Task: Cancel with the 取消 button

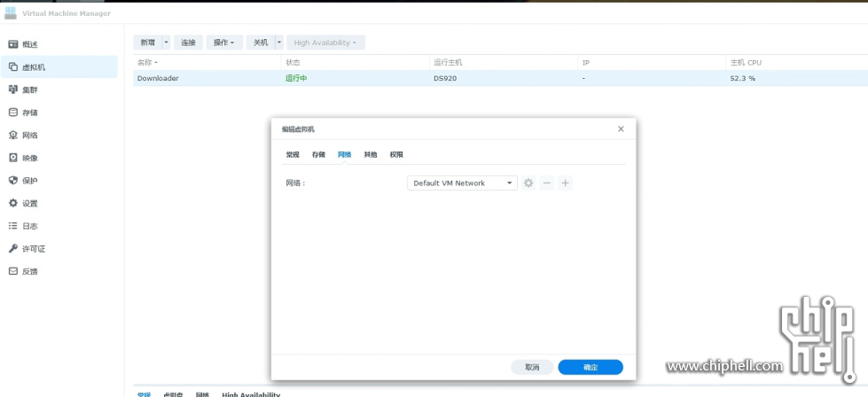Action: 532,367
